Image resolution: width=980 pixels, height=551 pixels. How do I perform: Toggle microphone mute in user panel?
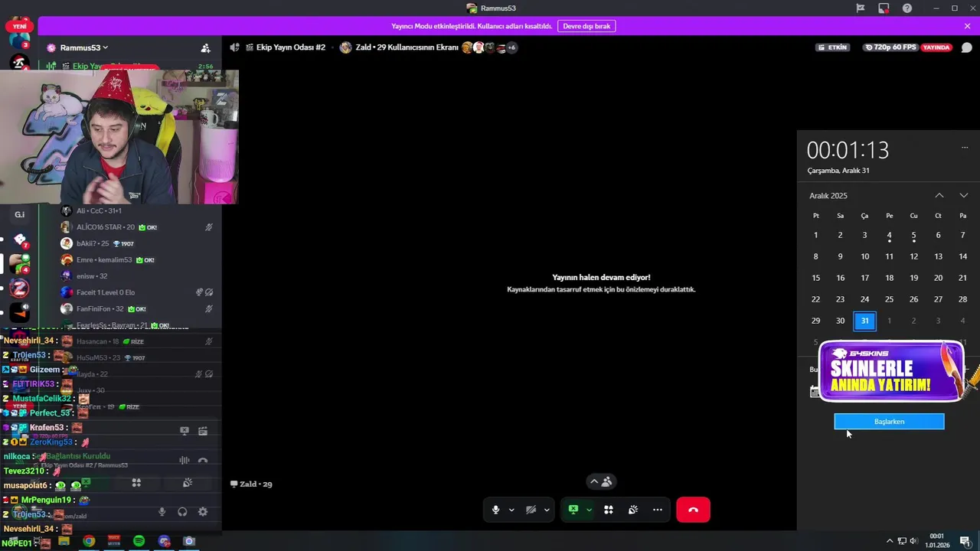point(162,512)
